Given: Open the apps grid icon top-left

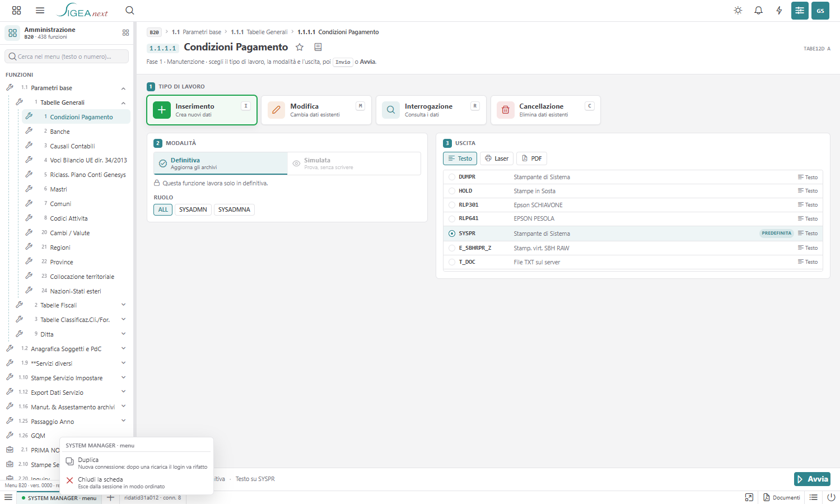Looking at the screenshot, I should (16, 11).
